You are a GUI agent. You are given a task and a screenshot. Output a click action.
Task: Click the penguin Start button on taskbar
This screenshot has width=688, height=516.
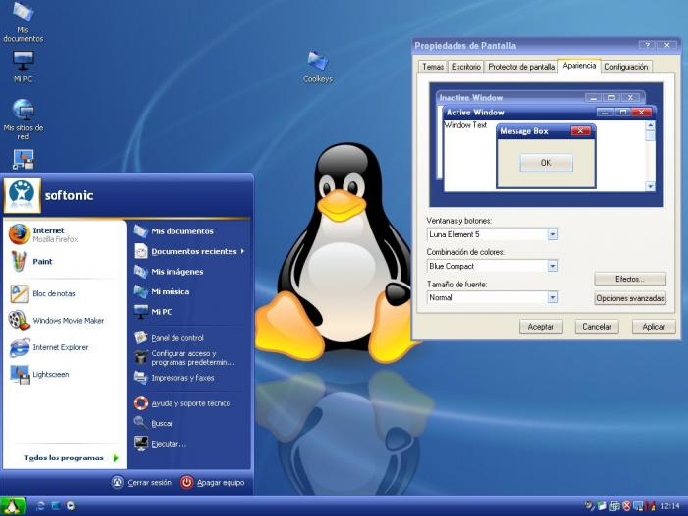click(x=12, y=506)
